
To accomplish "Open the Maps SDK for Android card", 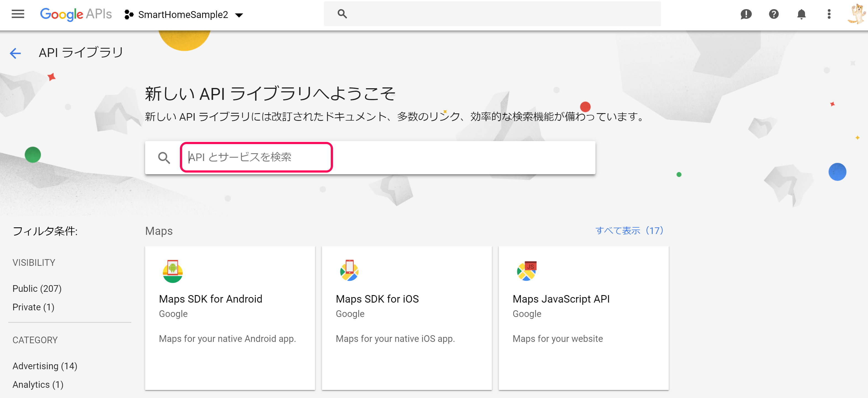I will point(230,318).
